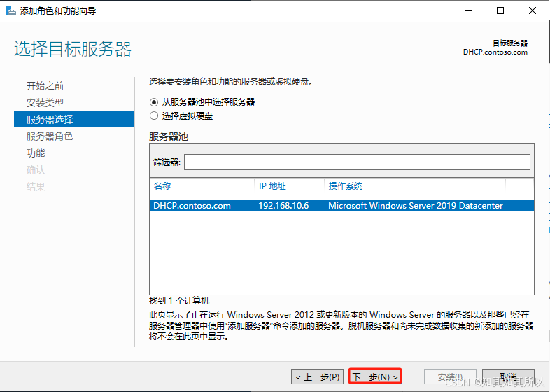Click Microsoft Windows Server 2019 Datacenter cell
The image size is (550, 392).
pyautogui.click(x=416, y=206)
